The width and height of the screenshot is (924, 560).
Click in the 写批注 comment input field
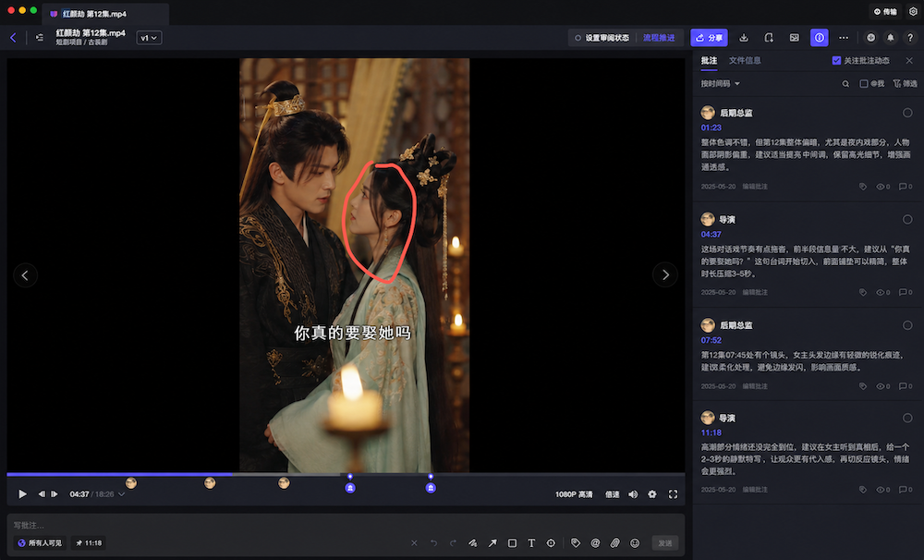(346, 525)
